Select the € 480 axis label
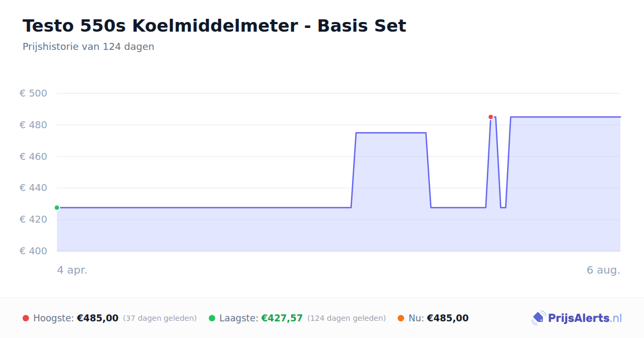Viewport: 644px width, 338px height. pyautogui.click(x=34, y=125)
